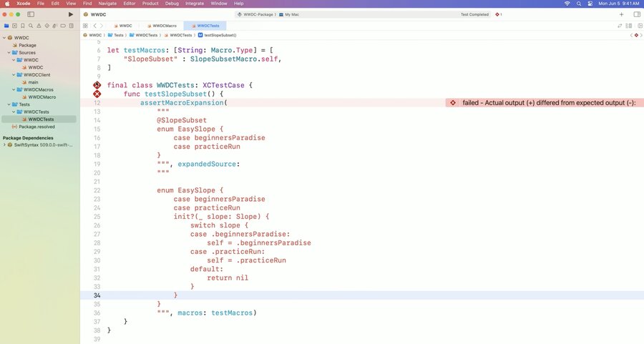Expand the SwiftSyntax package dependency
Screen dimensions: 644x344
pos(4,145)
